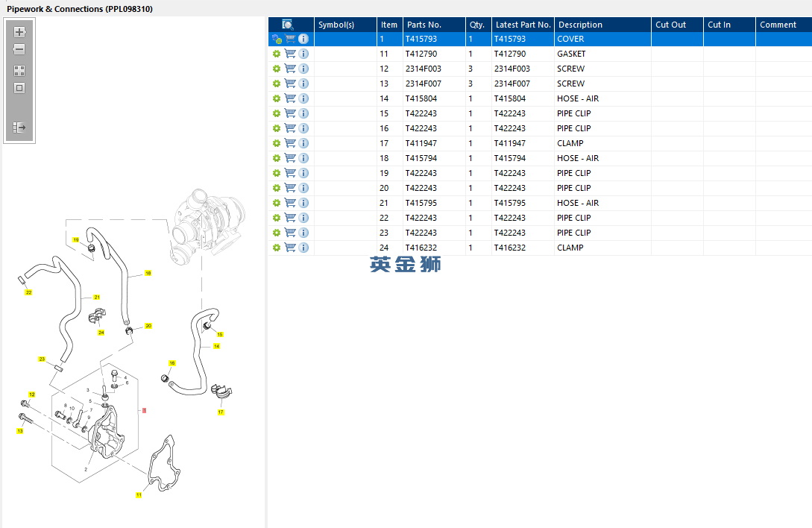Open info for item 16 PIPE CLIP

[x=304, y=128]
